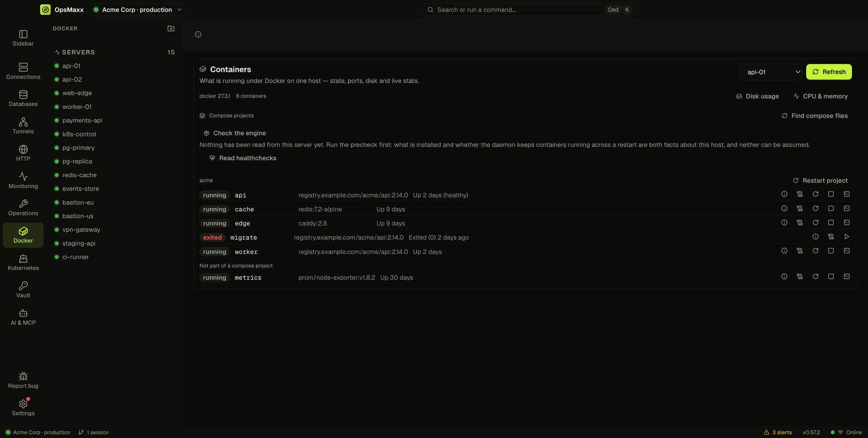Inspect the cache container info icon
The height and width of the screenshot is (438, 868).
coord(784,209)
